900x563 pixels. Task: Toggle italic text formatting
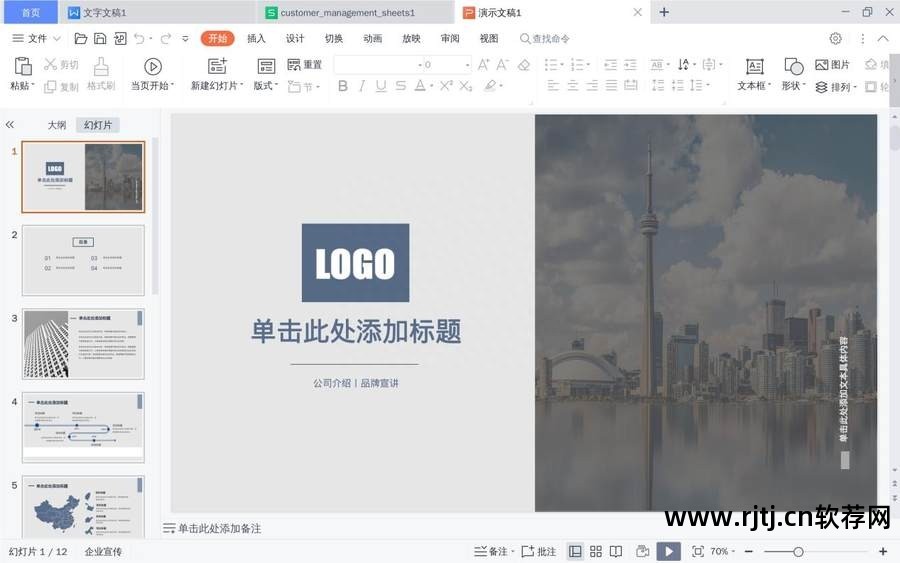362,86
